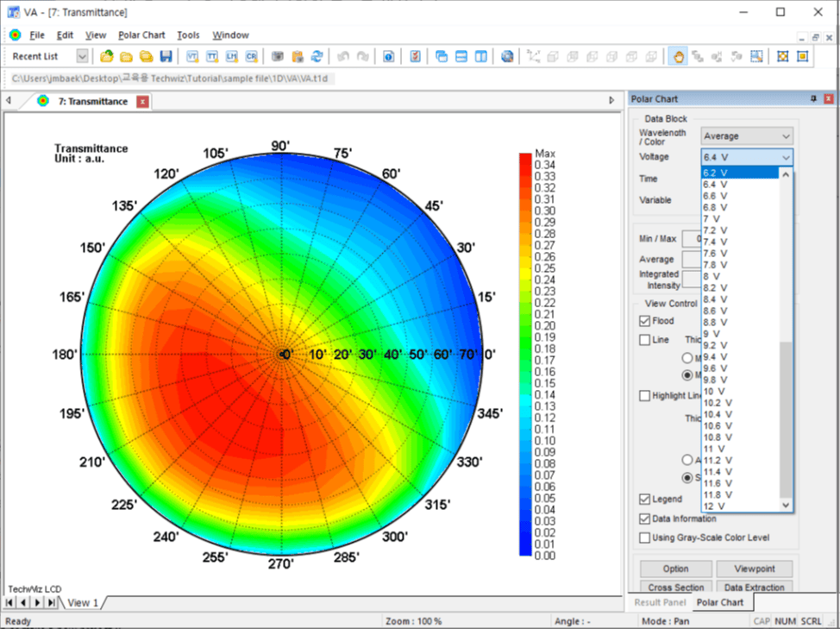Close the 7: Transmittance document tab
Image resolution: width=840 pixels, height=629 pixels.
142,102
